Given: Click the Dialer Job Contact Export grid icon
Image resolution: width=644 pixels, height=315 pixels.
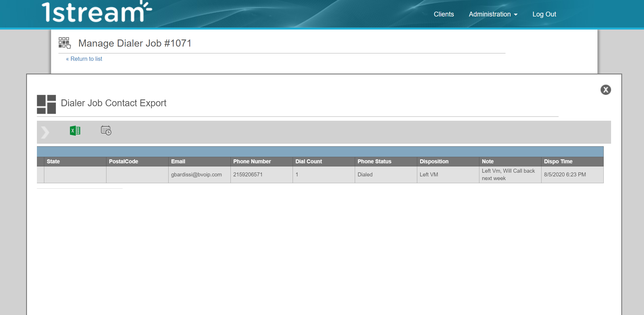Looking at the screenshot, I should click(46, 104).
